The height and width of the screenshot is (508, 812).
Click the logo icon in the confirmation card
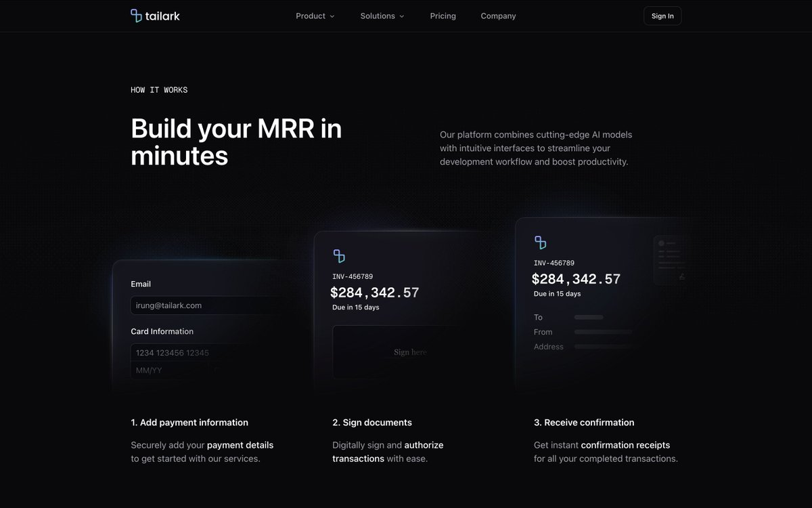(540, 242)
